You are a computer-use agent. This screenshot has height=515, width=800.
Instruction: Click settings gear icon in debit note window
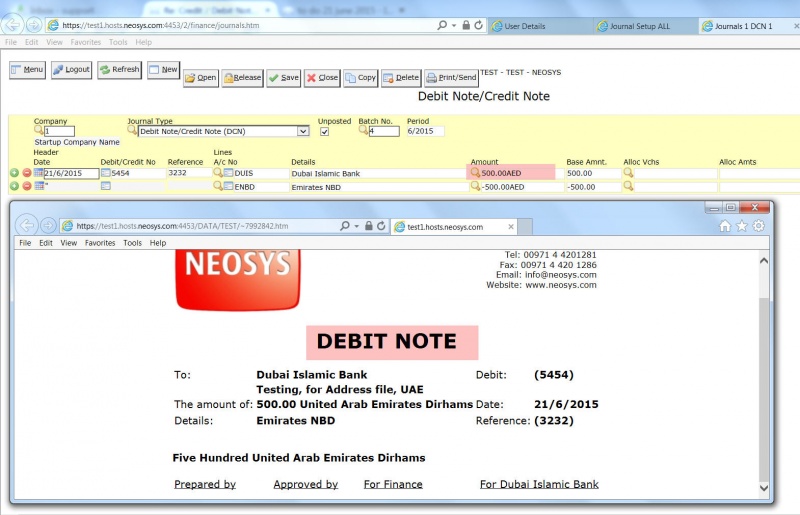click(759, 226)
